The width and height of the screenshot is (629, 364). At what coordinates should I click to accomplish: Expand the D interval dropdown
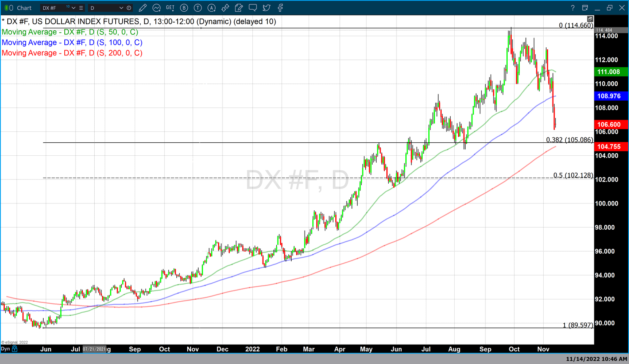coord(121,8)
